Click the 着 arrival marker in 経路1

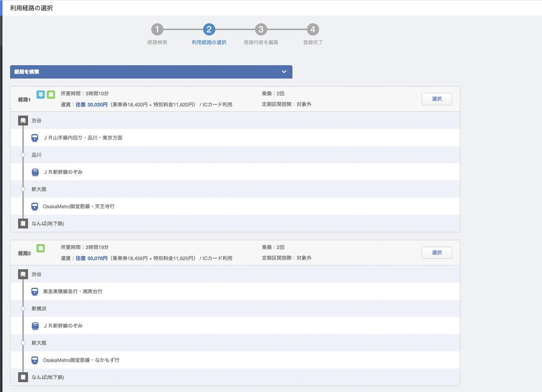click(x=23, y=223)
